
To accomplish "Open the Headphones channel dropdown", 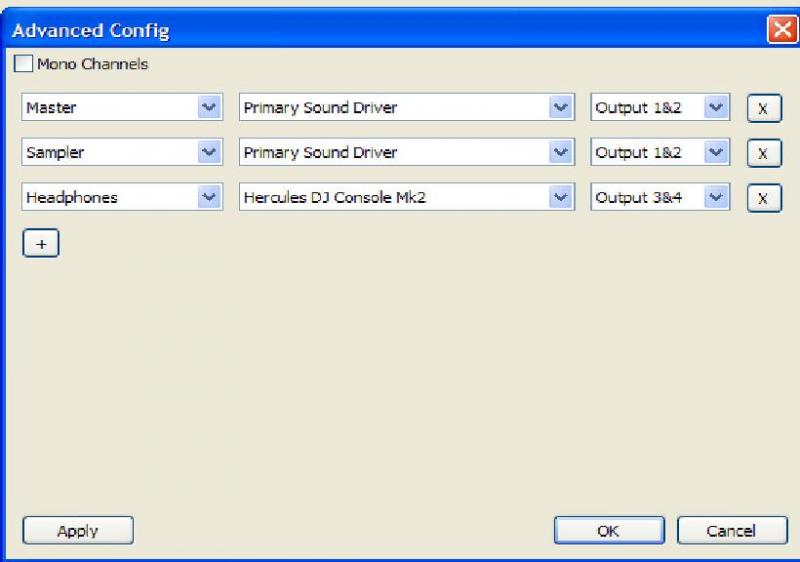I will pyautogui.click(x=122, y=197).
